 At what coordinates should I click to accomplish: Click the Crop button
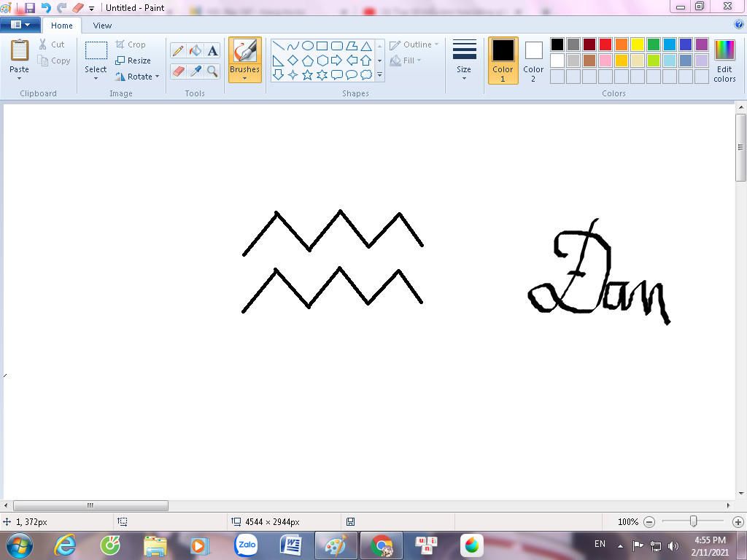[x=131, y=44]
